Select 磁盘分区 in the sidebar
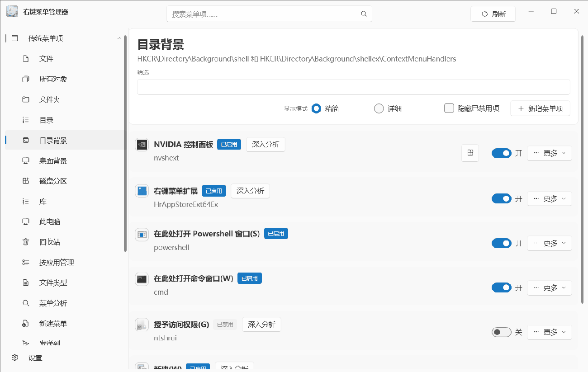The image size is (588, 372). pos(65,181)
